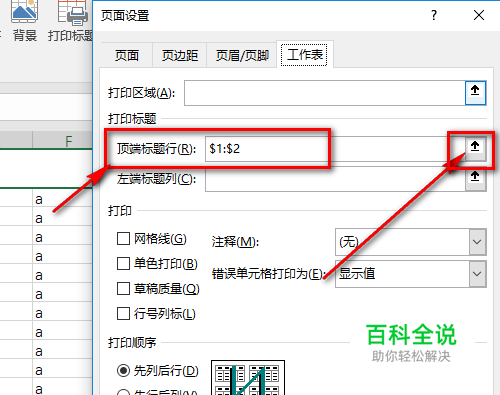This screenshot has height=395, width=500.
Task: Collapse dialog for left title columns selection
Action: 475,178
